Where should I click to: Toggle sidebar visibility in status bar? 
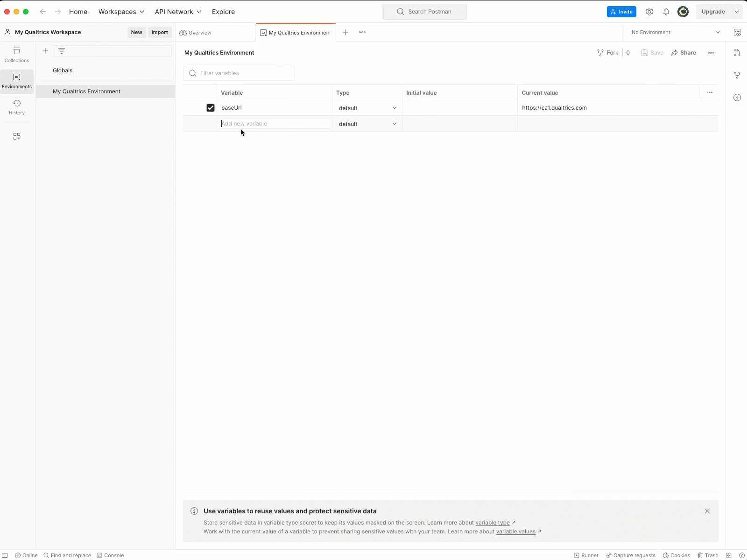click(5, 555)
